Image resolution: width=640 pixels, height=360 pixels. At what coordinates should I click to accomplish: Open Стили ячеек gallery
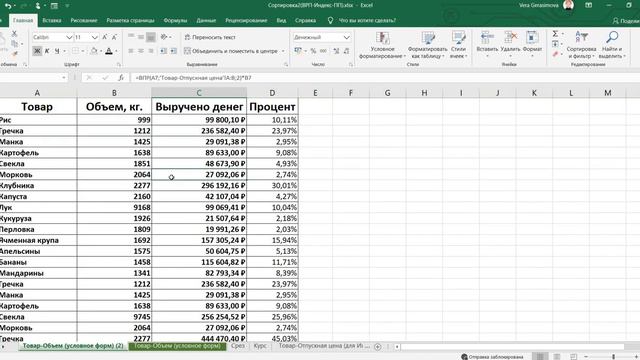[458, 45]
